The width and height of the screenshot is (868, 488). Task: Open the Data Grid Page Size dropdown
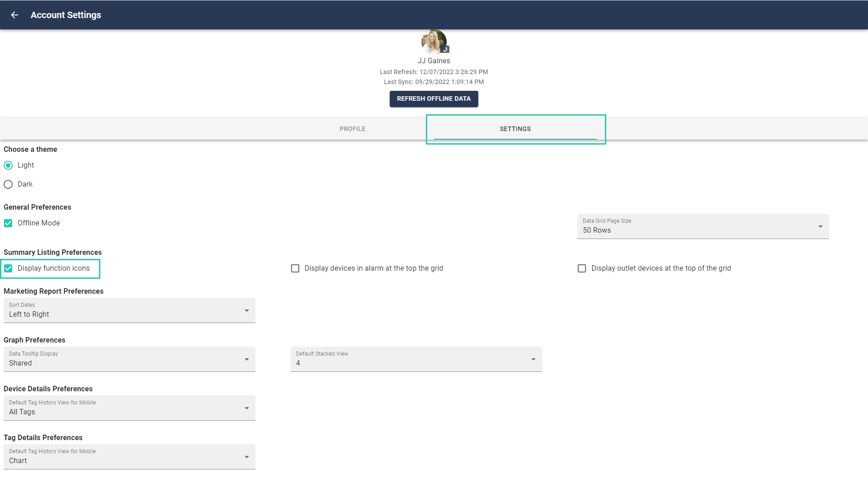pos(703,226)
